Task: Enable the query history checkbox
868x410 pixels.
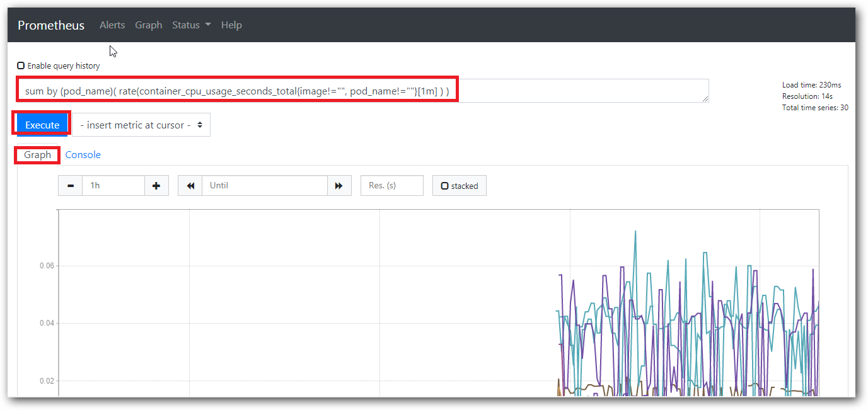Action: point(21,65)
